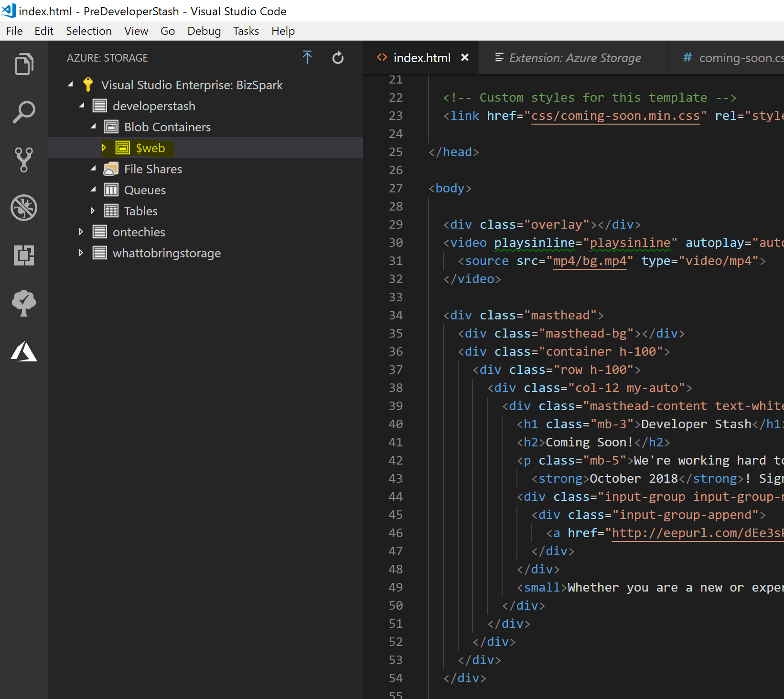Click line number 27 in the gutter

pyautogui.click(x=396, y=189)
